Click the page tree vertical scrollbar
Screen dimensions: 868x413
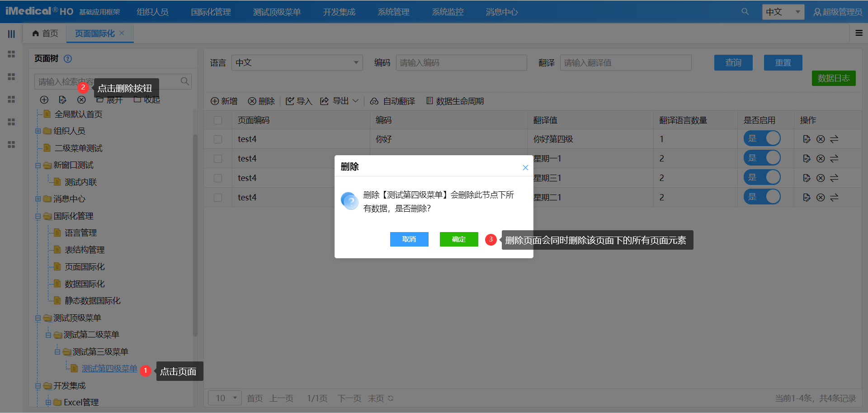coord(195,235)
